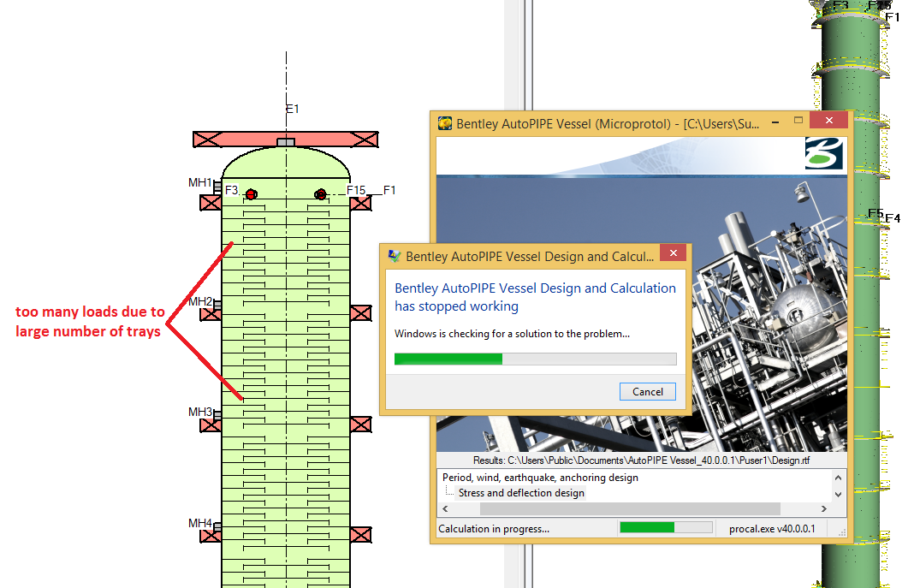This screenshot has width=920, height=588.
Task: Click 'Windows is checking for a solution' message
Action: pyautogui.click(x=512, y=333)
